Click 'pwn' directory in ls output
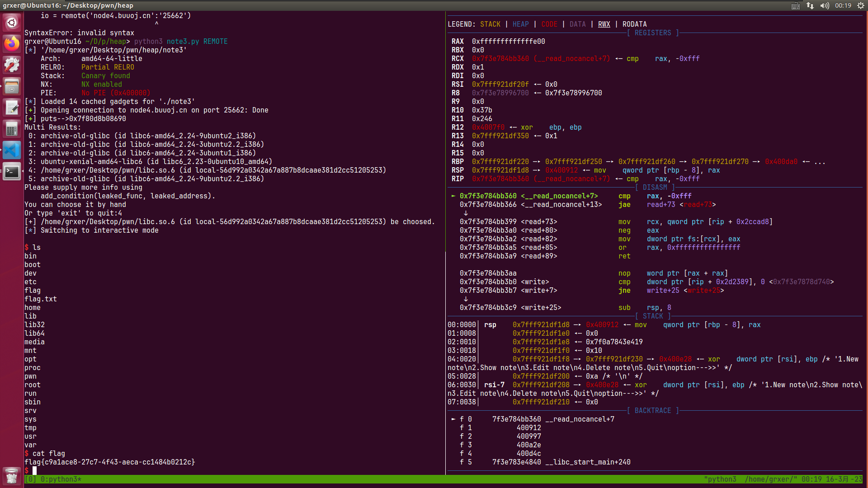This screenshot has height=488, width=868. pyautogui.click(x=30, y=376)
